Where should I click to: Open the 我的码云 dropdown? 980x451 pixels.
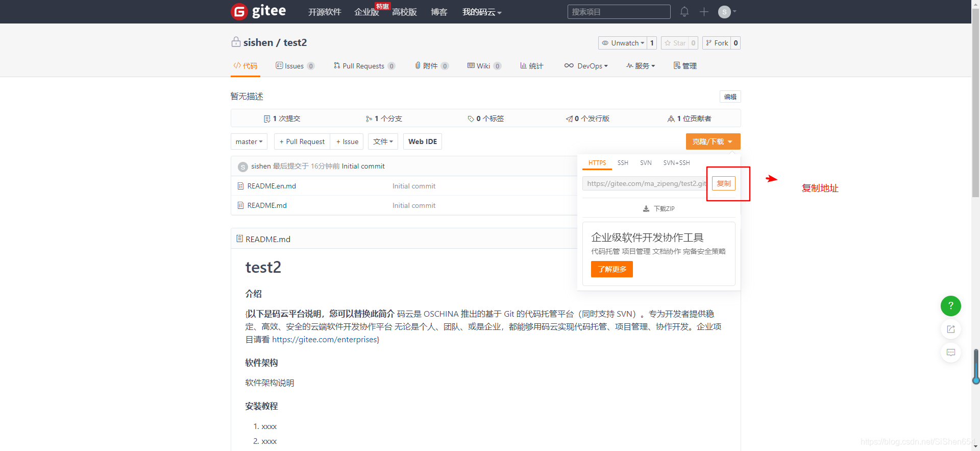[x=482, y=12]
